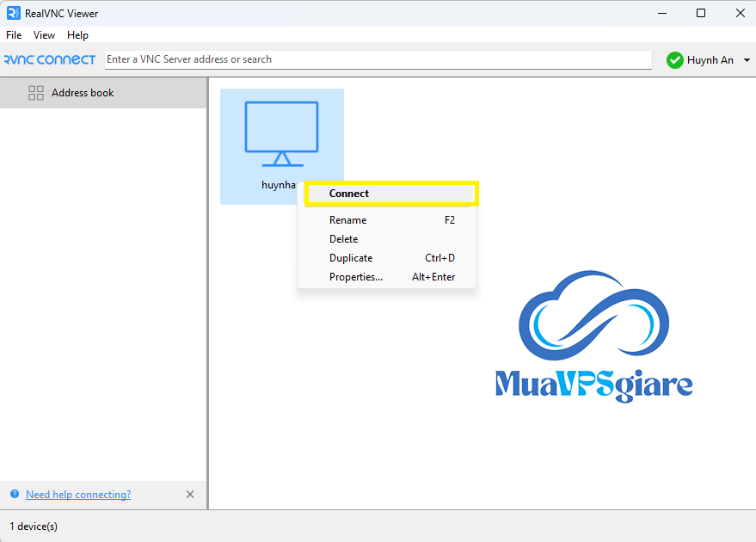Screen dimensions: 756x542
Task: Click the RealVNC Viewer title bar icon
Action: [14, 13]
